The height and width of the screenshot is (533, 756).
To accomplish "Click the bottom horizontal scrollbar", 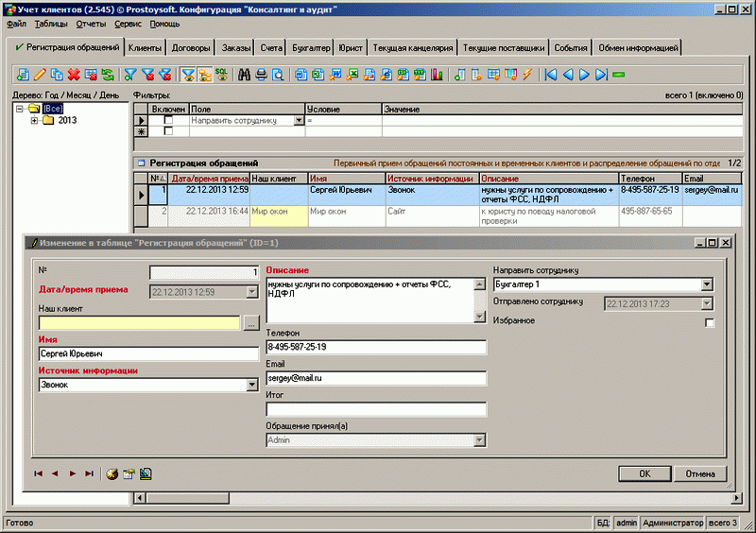I will pyautogui.click(x=425, y=498).
